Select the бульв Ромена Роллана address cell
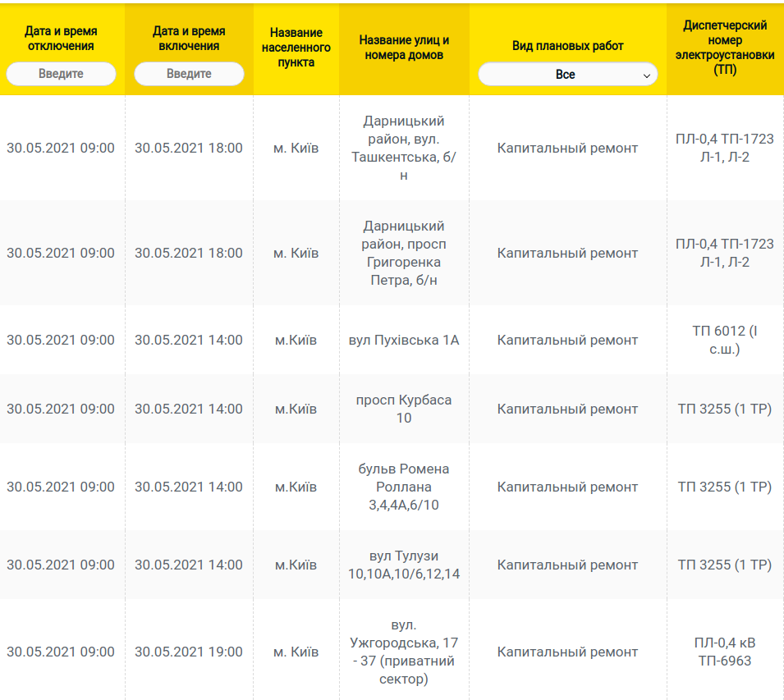 pos(404,487)
